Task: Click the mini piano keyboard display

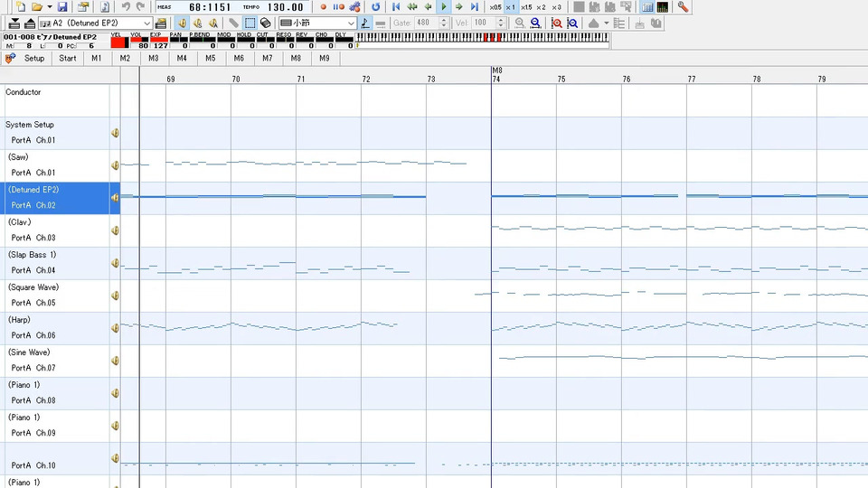Action: click(x=482, y=38)
